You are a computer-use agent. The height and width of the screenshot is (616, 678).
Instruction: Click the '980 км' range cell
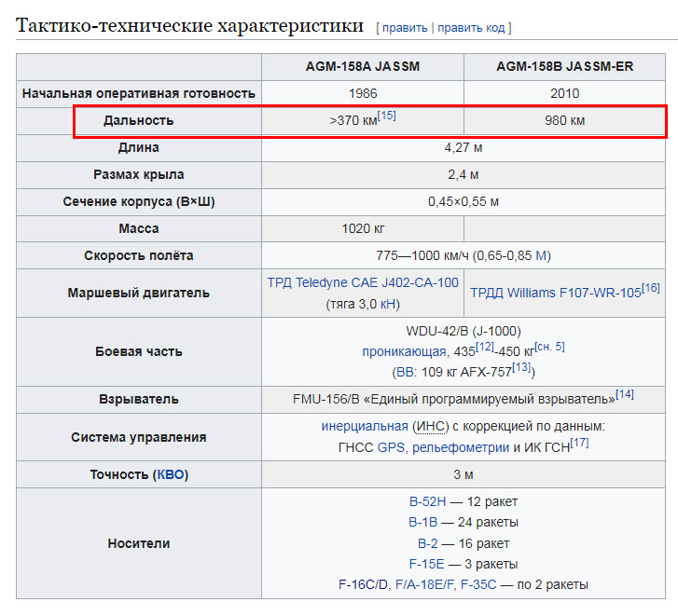pyautogui.click(x=565, y=120)
